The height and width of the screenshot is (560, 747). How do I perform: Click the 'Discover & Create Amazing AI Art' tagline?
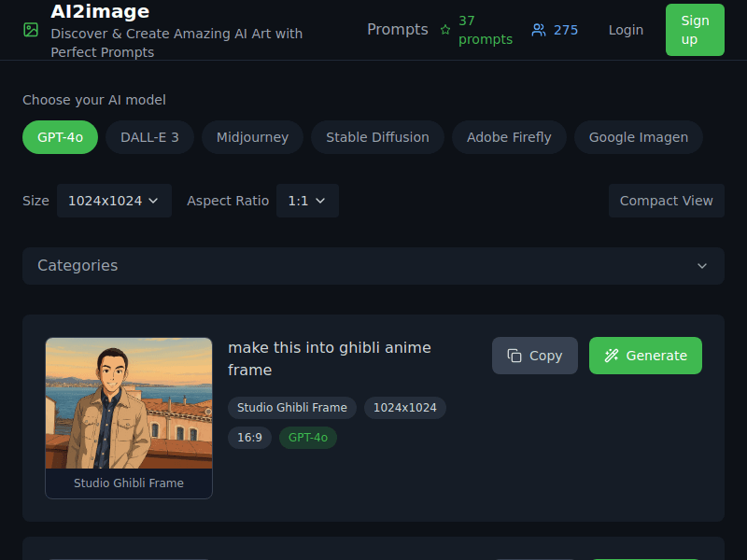tap(176, 43)
